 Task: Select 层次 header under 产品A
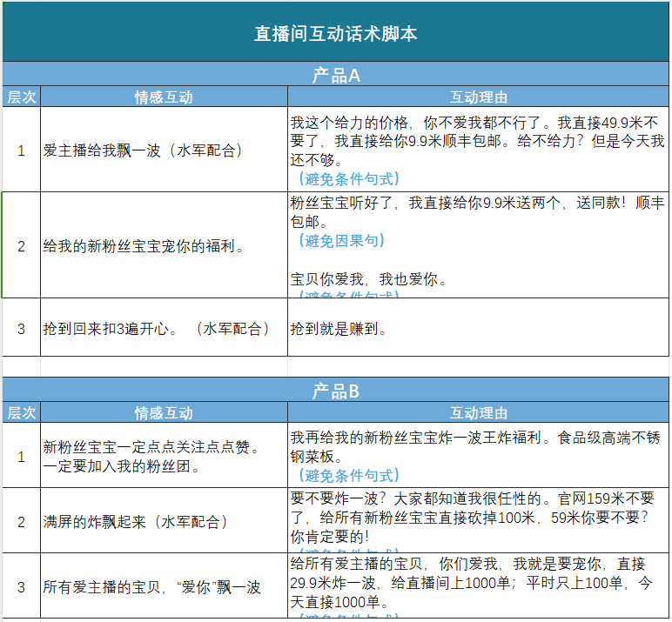(22, 97)
